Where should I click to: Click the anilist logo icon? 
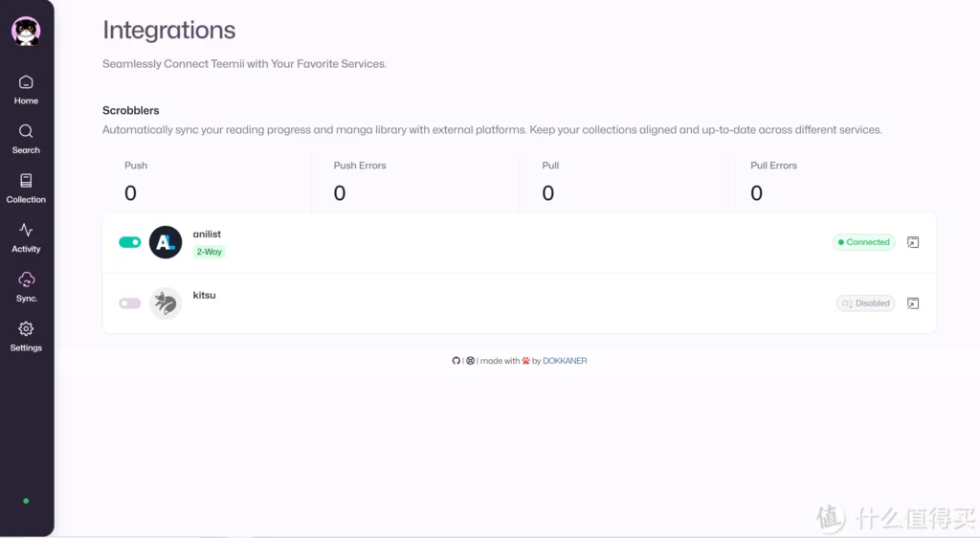point(166,242)
